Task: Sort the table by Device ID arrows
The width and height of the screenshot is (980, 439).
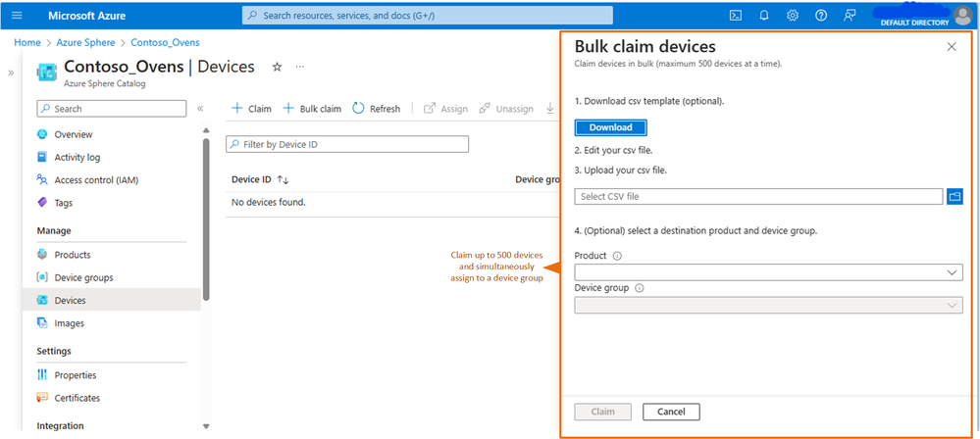Action: point(284,180)
